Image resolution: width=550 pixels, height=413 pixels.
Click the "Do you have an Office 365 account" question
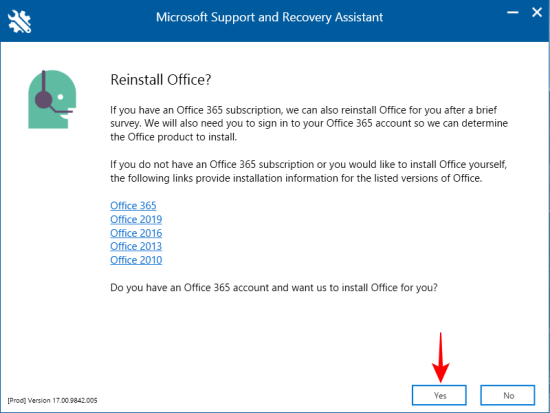pos(274,287)
